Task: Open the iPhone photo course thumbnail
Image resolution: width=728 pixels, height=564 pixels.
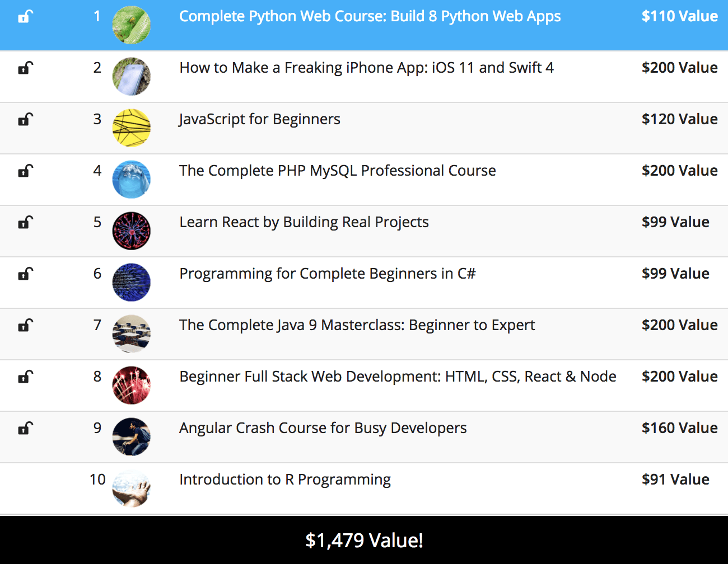Action: 132,77
